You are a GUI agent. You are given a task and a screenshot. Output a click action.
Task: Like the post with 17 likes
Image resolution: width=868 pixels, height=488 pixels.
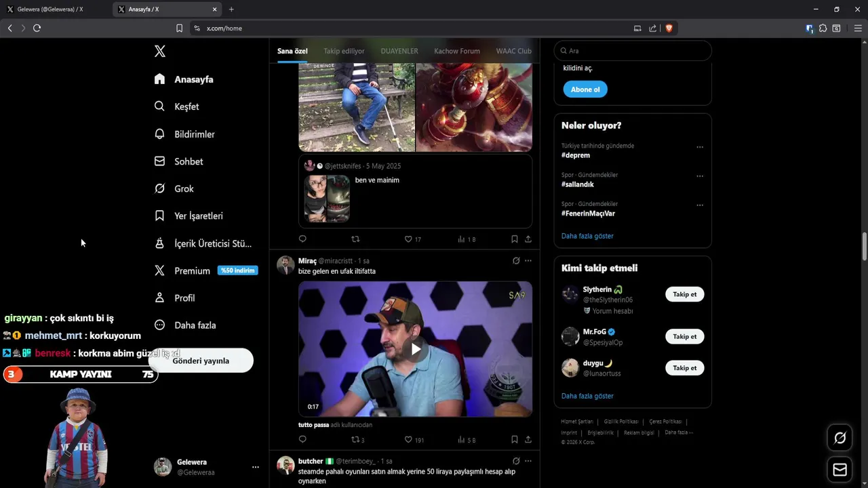412,239
